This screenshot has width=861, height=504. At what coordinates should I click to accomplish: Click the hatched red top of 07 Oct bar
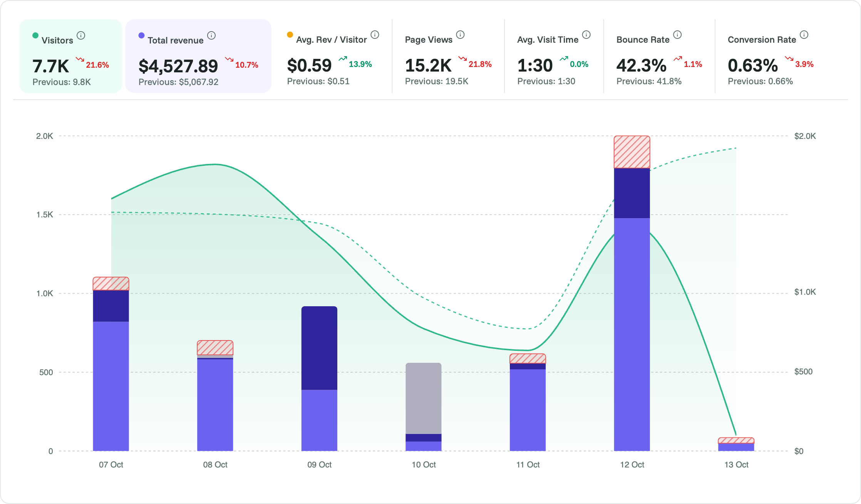tap(111, 284)
